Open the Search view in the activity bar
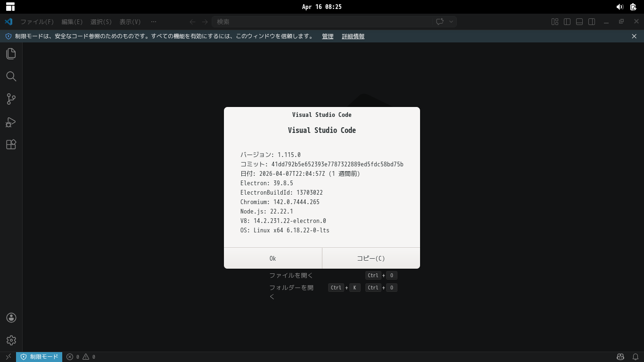This screenshot has width=644, height=362. 11,76
